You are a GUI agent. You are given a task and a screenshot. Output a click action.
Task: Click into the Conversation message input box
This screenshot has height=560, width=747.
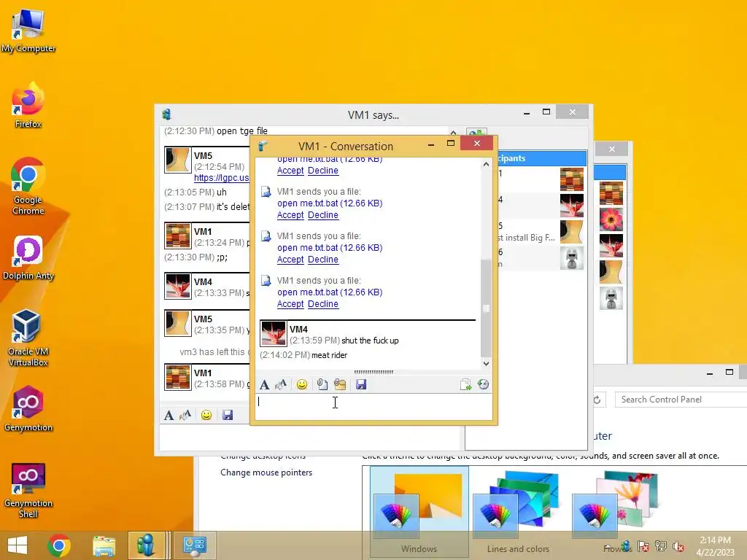click(373, 406)
